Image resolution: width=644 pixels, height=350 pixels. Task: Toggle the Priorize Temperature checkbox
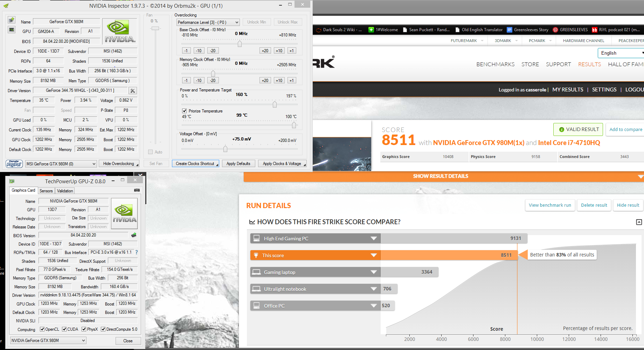[185, 111]
